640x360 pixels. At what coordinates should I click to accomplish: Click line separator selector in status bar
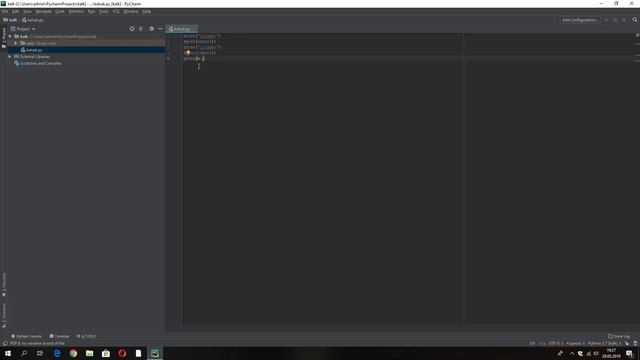point(542,343)
